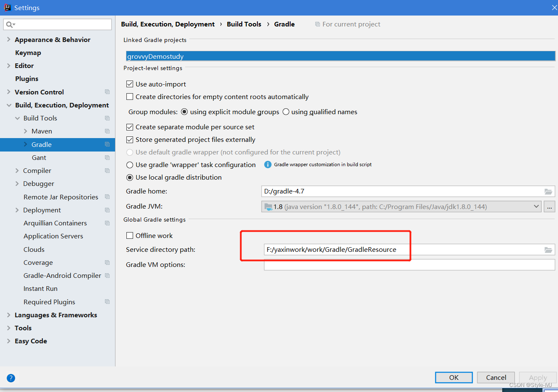Click the project-level icon beside Version Control
This screenshot has height=392, width=558.
[x=107, y=92]
